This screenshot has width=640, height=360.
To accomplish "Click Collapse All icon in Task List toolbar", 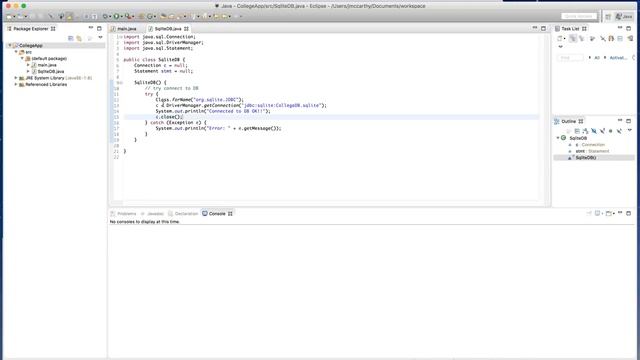I will tap(620, 38).
